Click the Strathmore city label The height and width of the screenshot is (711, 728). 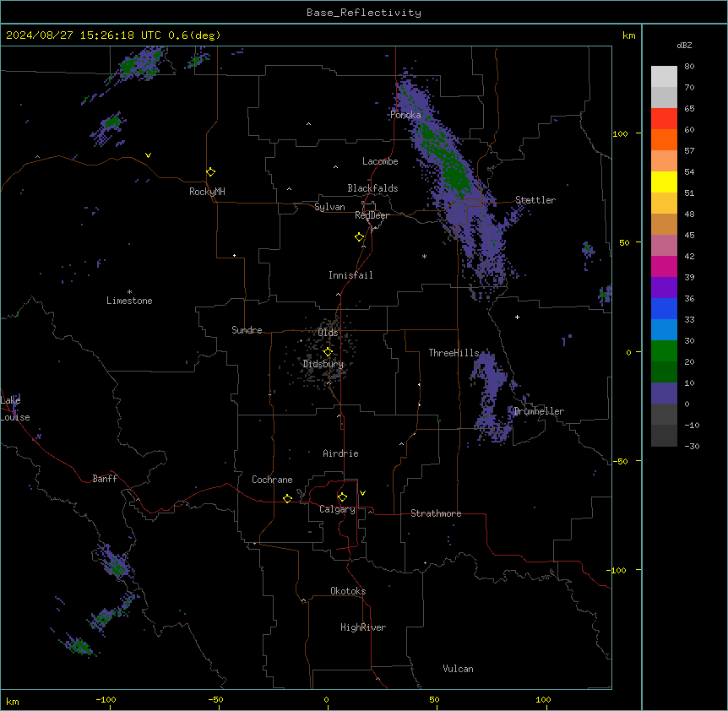coord(436,513)
